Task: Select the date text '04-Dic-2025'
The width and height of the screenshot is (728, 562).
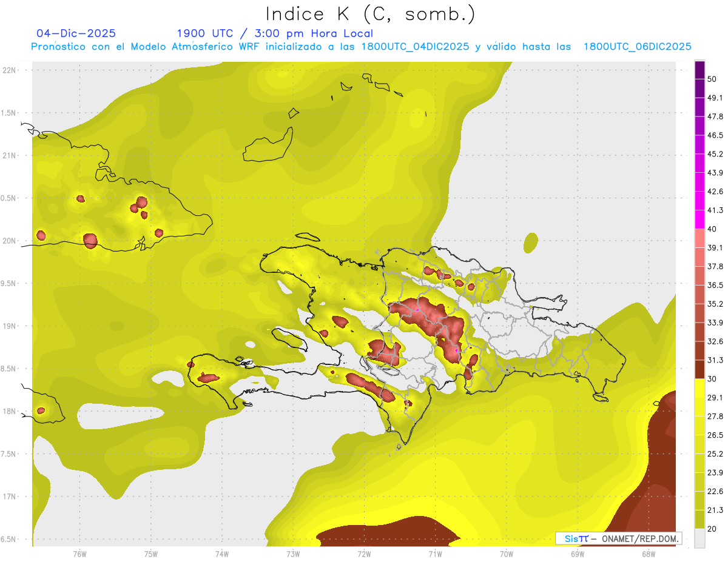Action: click(76, 33)
